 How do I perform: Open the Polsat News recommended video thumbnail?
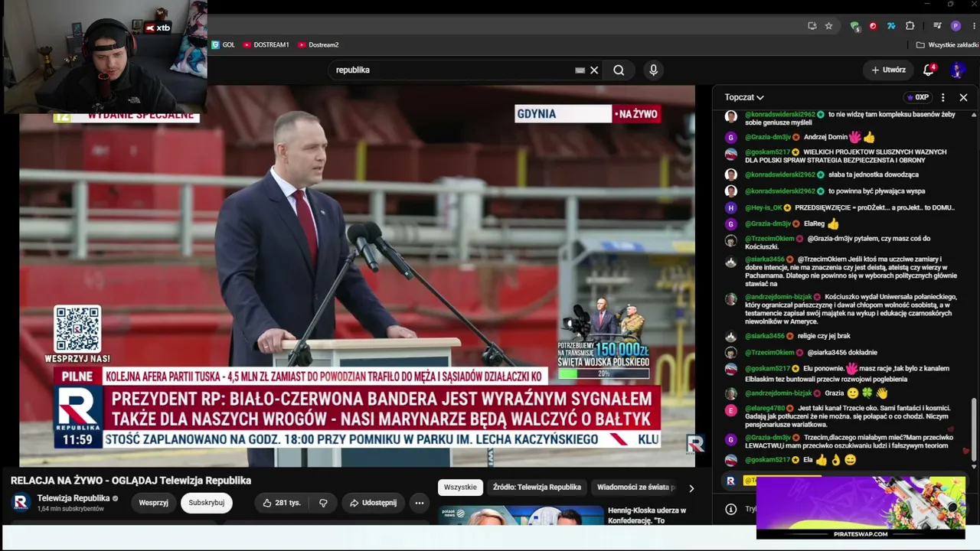[519, 515]
